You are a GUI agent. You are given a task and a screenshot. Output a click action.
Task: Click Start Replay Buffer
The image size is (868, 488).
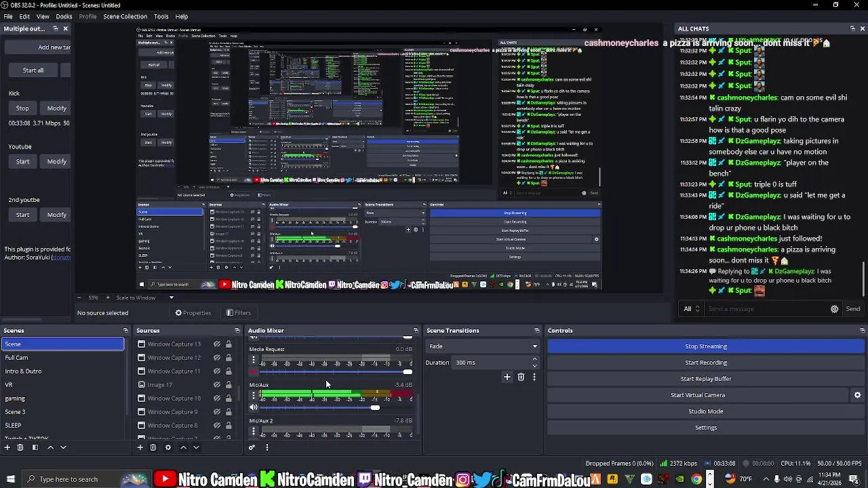coord(705,379)
